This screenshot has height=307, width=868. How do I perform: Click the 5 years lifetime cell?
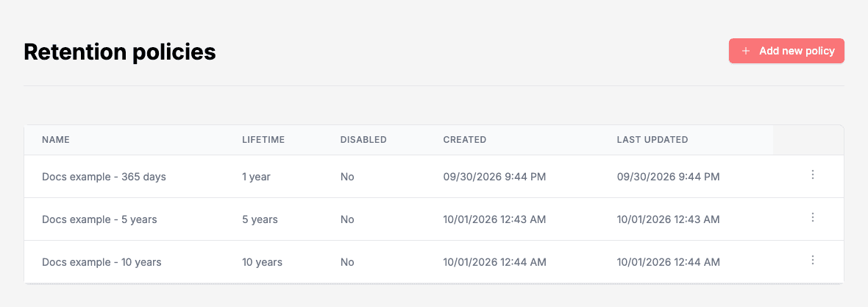tap(260, 219)
